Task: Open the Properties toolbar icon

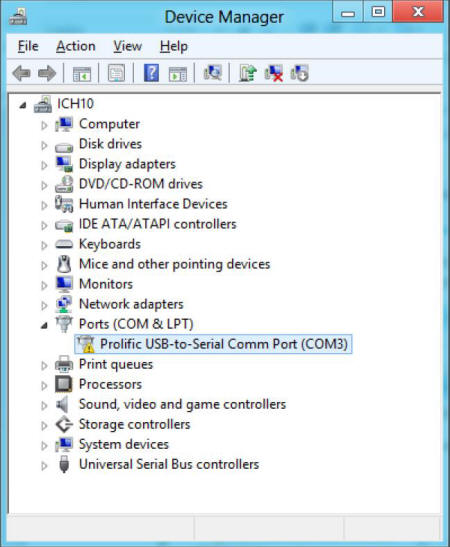Action: 116,73
